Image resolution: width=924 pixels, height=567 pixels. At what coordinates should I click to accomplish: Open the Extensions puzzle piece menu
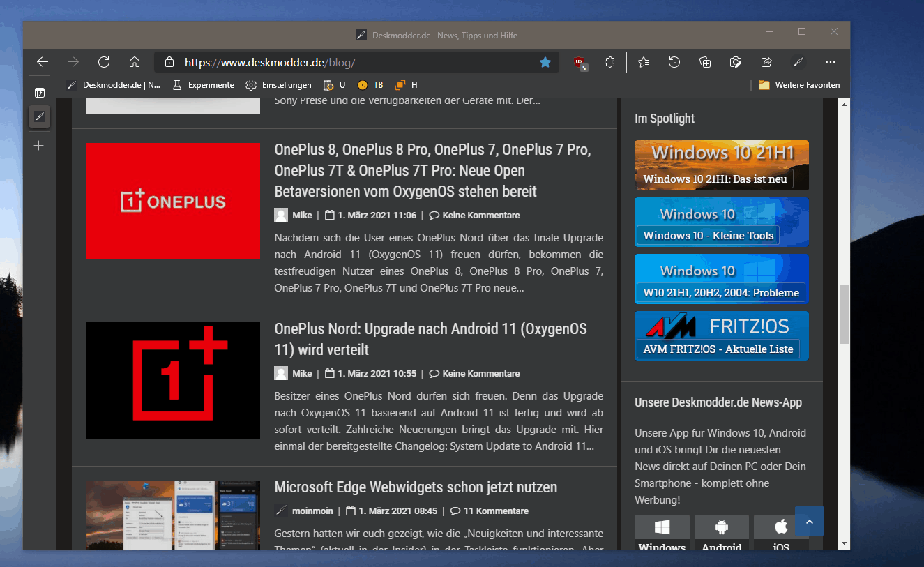point(609,62)
